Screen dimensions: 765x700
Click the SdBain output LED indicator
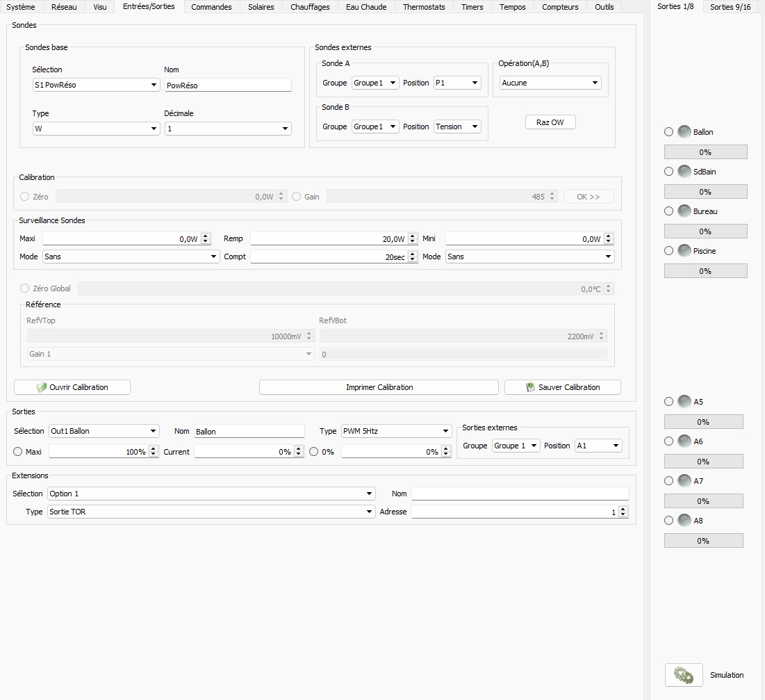click(684, 172)
